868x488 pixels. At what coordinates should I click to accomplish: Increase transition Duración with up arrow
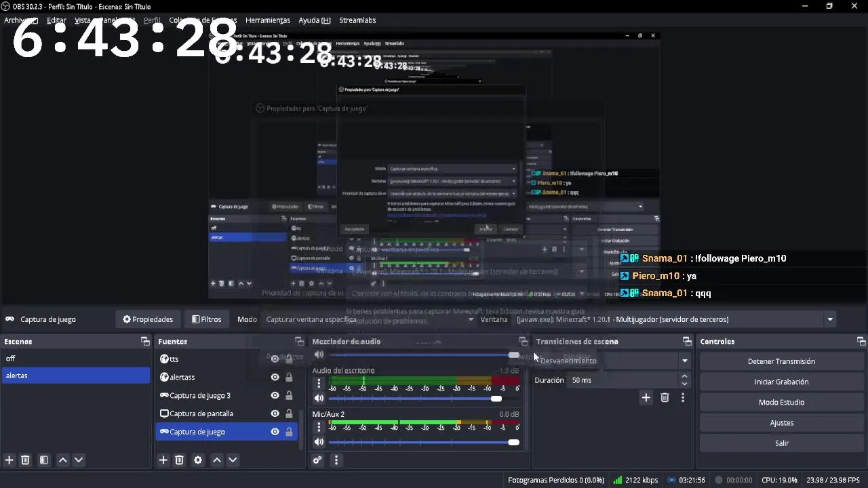point(684,376)
